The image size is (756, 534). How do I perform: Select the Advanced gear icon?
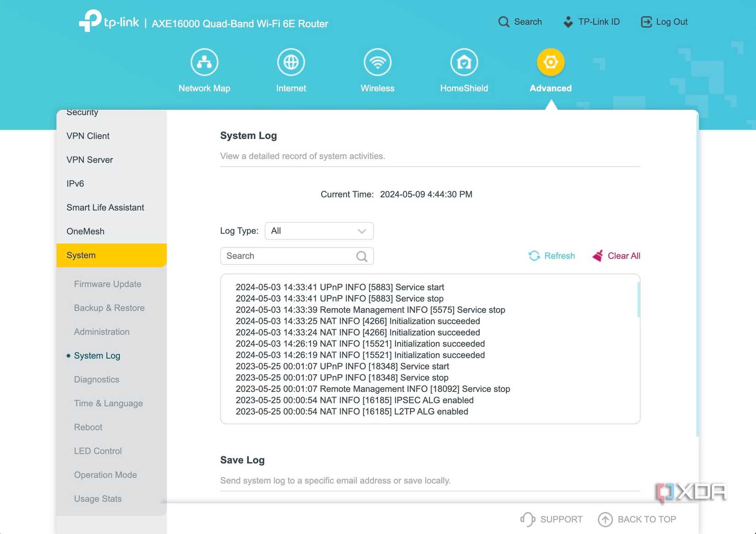click(x=550, y=62)
